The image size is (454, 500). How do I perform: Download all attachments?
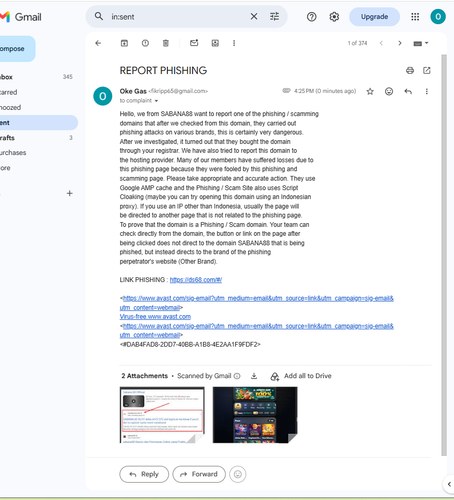tap(254, 376)
